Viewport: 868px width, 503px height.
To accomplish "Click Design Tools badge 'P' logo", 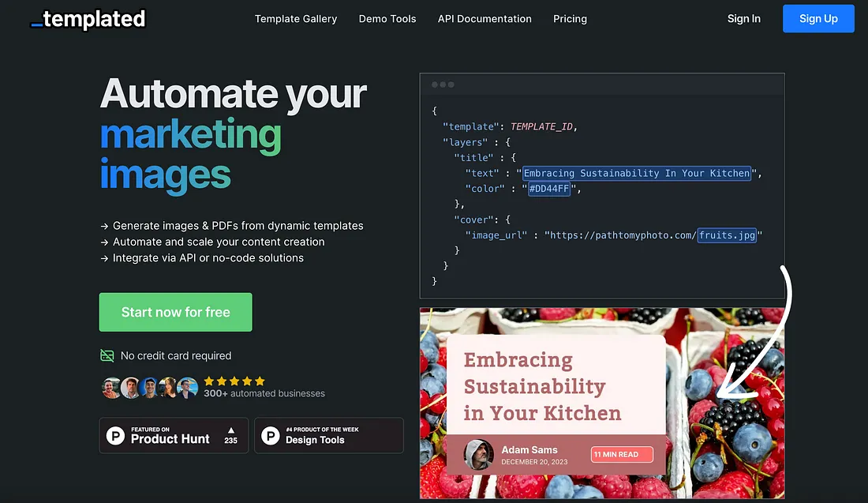I will (x=270, y=435).
